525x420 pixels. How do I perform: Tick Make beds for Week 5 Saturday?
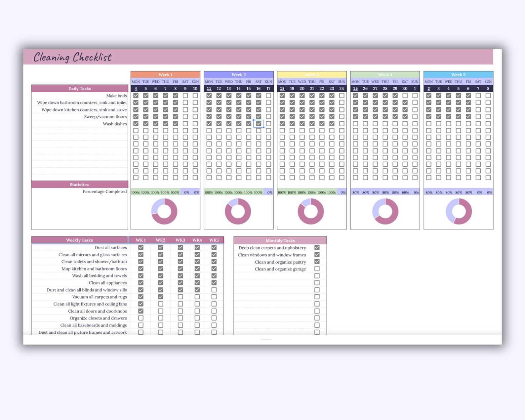478,96
